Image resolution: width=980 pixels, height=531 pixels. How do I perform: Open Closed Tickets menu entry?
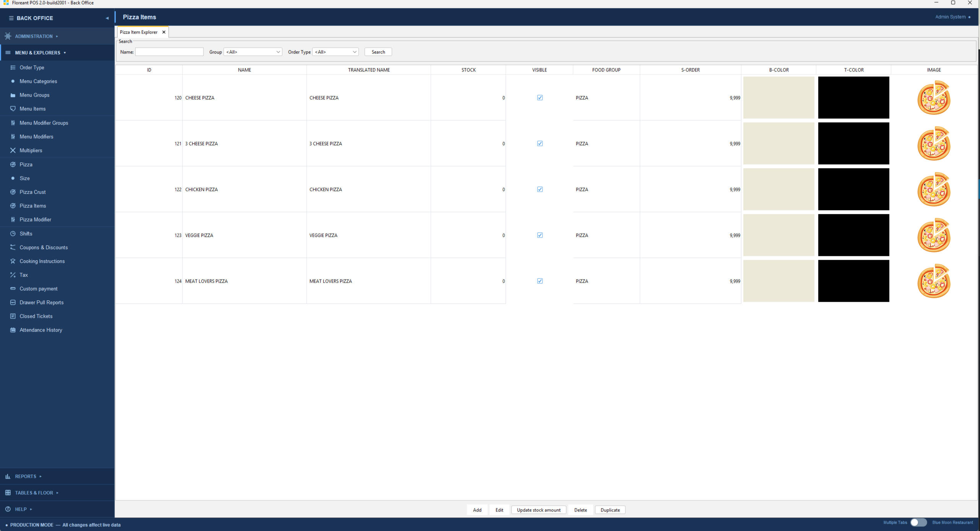[x=36, y=316]
